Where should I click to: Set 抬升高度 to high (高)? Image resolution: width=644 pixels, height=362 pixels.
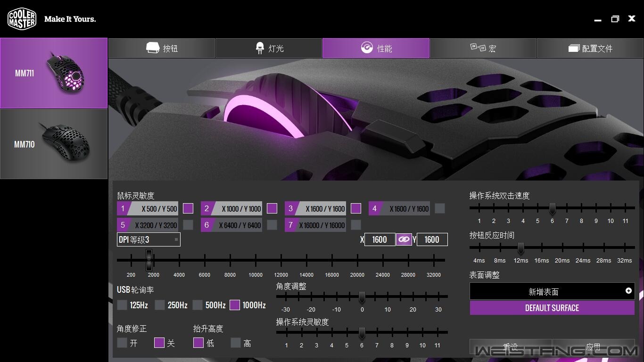click(236, 343)
